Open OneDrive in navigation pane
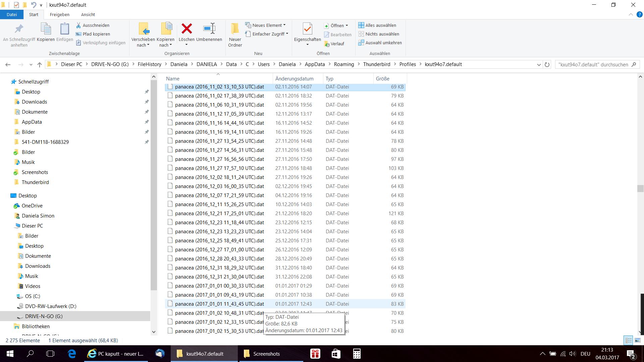The image size is (644, 362). [x=32, y=205]
